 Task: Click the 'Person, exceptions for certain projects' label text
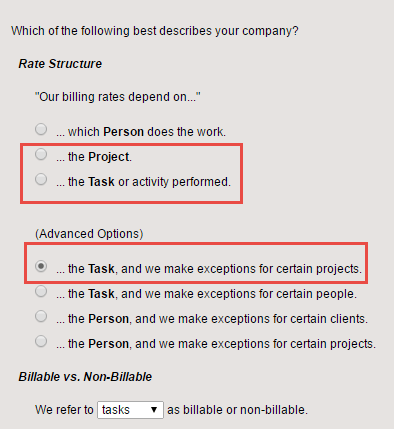coord(216,344)
